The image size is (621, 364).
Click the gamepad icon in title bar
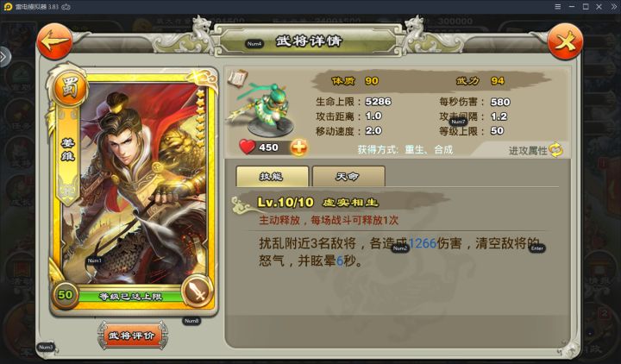point(66,7)
